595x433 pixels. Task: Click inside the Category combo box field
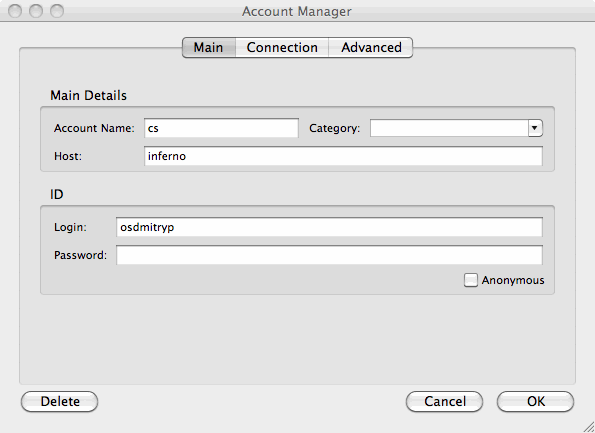click(x=449, y=128)
